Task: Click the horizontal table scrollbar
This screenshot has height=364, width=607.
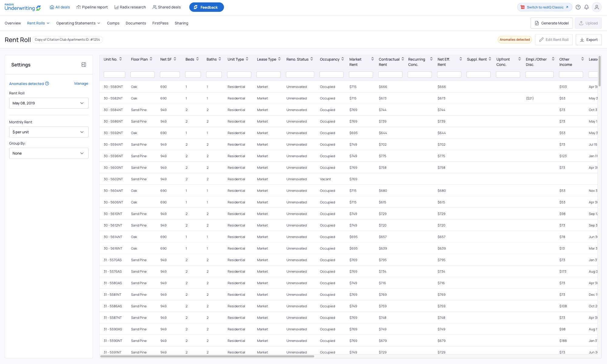Action: [207, 356]
